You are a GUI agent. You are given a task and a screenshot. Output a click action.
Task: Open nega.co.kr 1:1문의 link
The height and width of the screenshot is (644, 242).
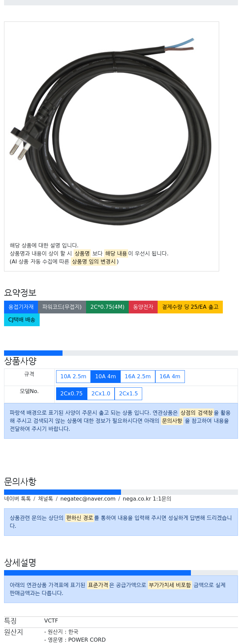(x=147, y=499)
